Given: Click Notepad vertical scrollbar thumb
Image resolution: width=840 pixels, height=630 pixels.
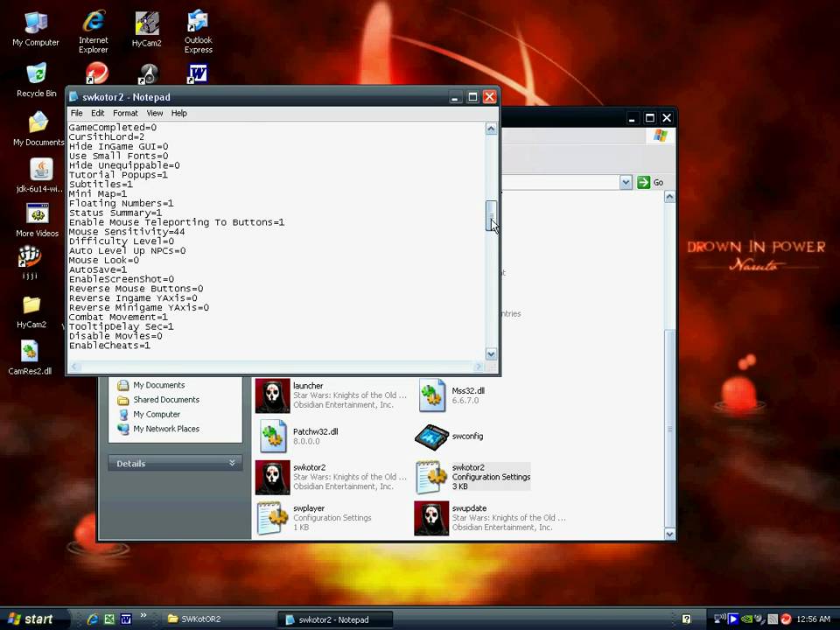Looking at the screenshot, I should 491,215.
